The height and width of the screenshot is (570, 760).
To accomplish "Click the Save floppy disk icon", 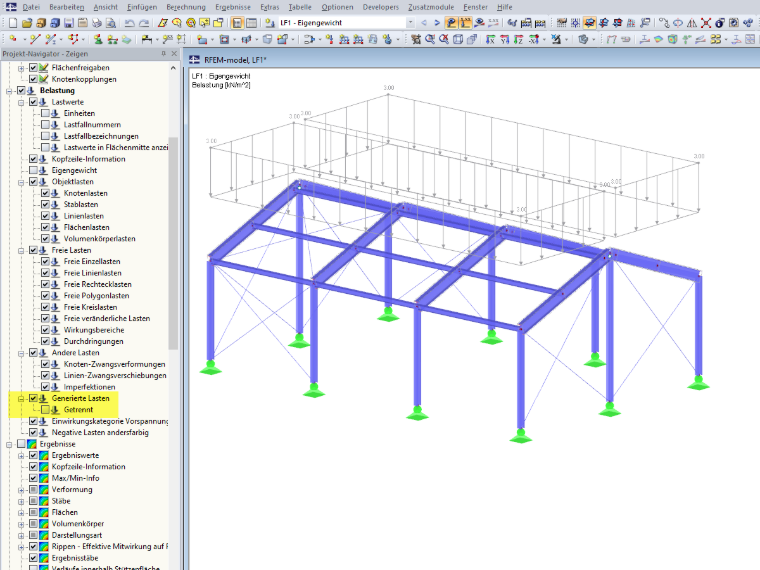I will [68, 23].
